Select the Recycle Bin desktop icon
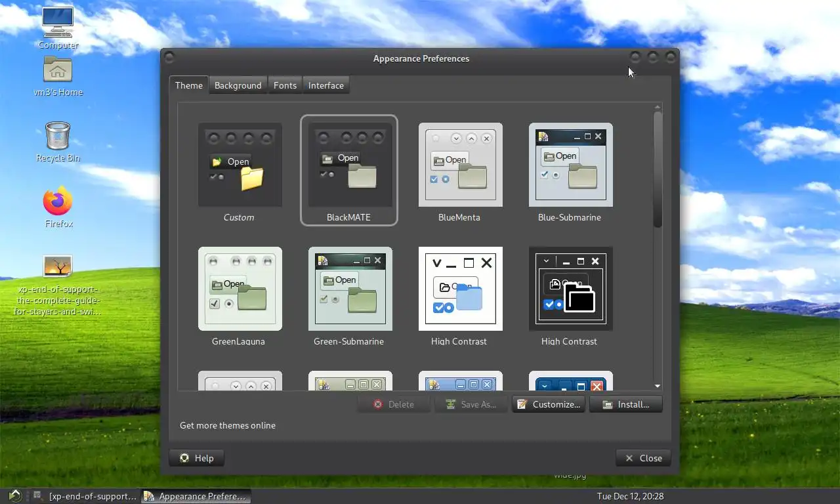Screen dimensions: 840x504 pyautogui.click(x=58, y=141)
